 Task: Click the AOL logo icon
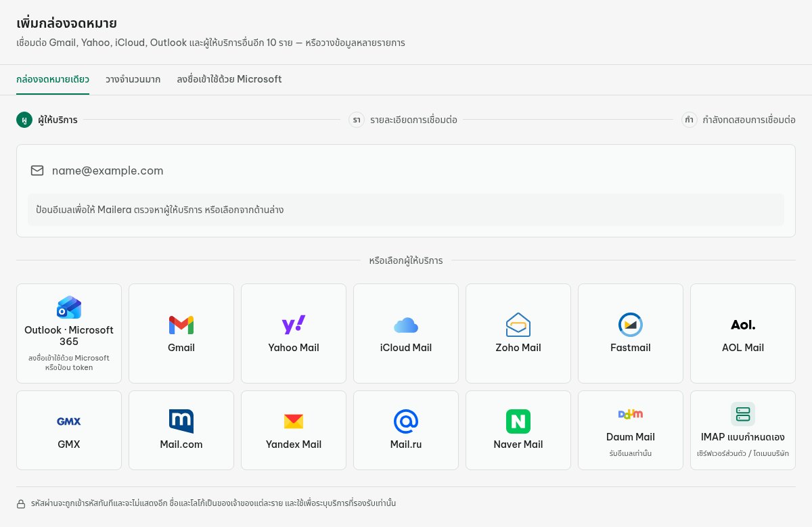click(x=743, y=325)
